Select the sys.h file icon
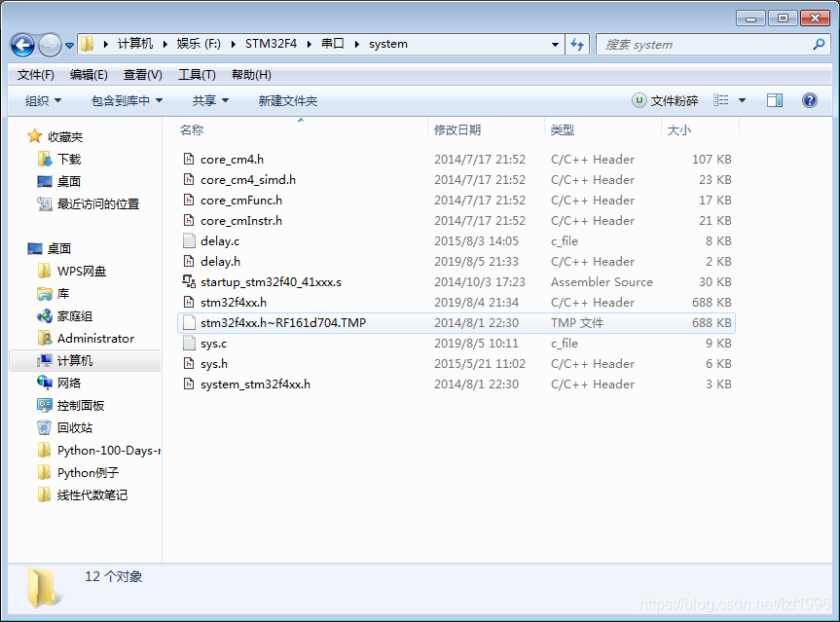Screen dimensions: 840x622 (189, 363)
